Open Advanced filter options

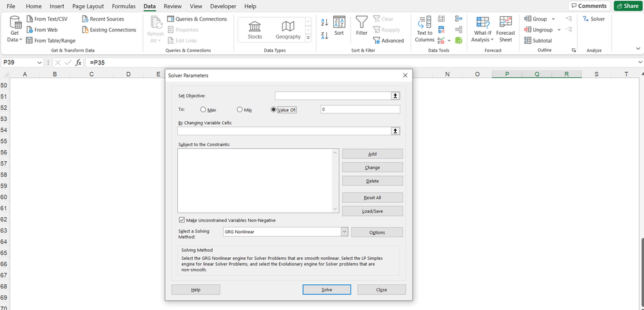pos(389,40)
